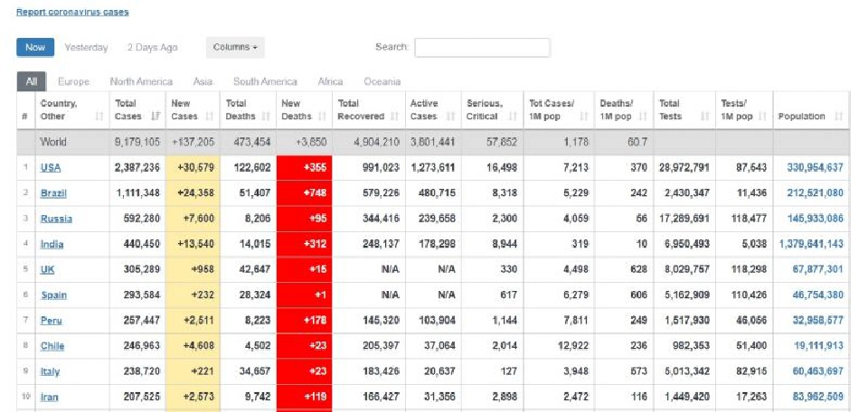
Task: Sort by Tests/1M pop column icon
Action: [762, 117]
